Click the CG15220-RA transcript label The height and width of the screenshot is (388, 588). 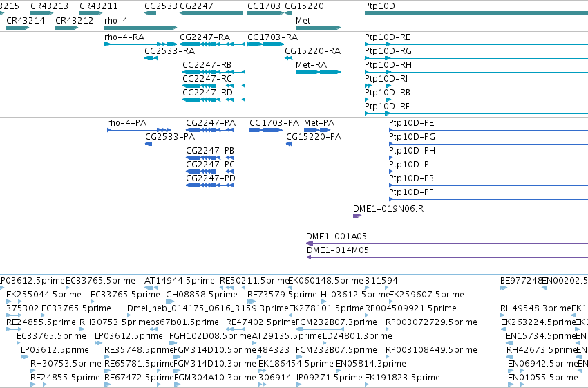point(313,50)
